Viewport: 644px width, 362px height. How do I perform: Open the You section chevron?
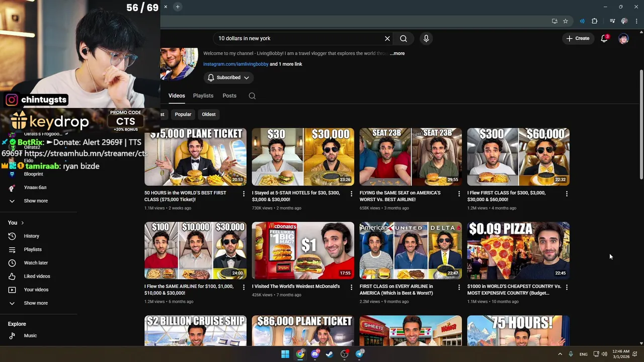tap(22, 223)
